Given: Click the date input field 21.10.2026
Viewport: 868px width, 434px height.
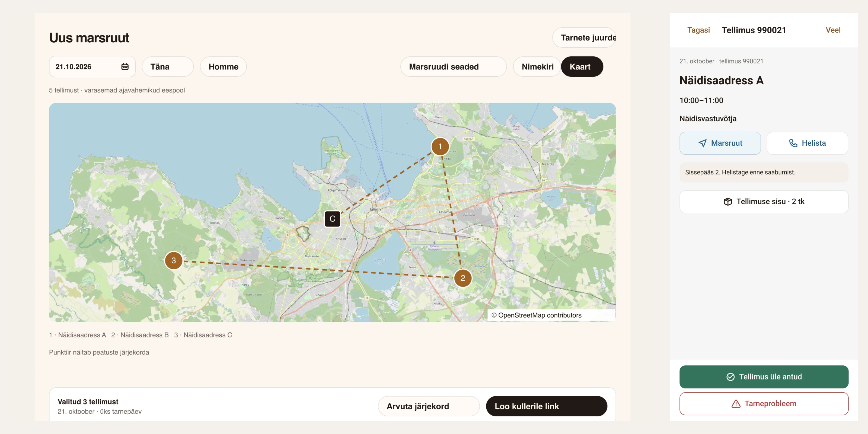Looking at the screenshot, I should (92, 66).
